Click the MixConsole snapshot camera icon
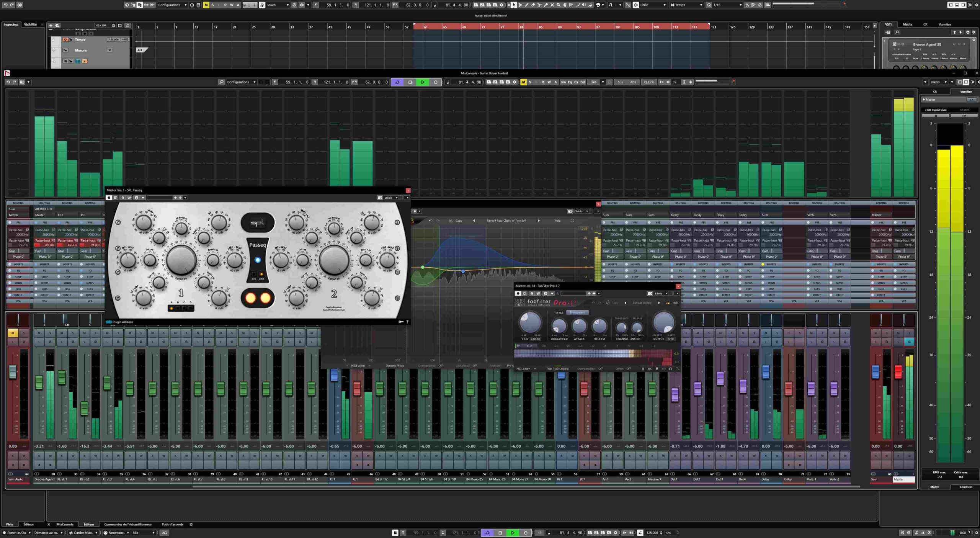 point(22,82)
